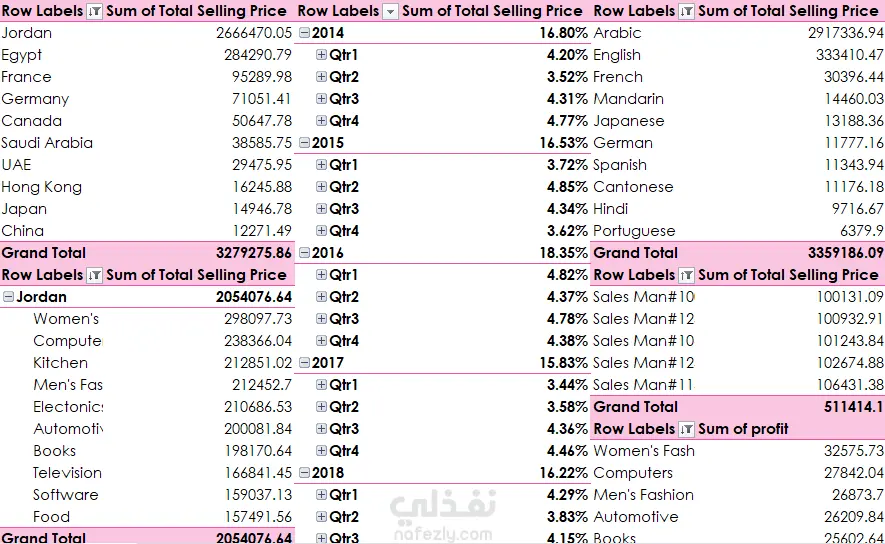The width and height of the screenshot is (885, 544).
Task: Select the Arabic row label cell
Action: point(617,33)
